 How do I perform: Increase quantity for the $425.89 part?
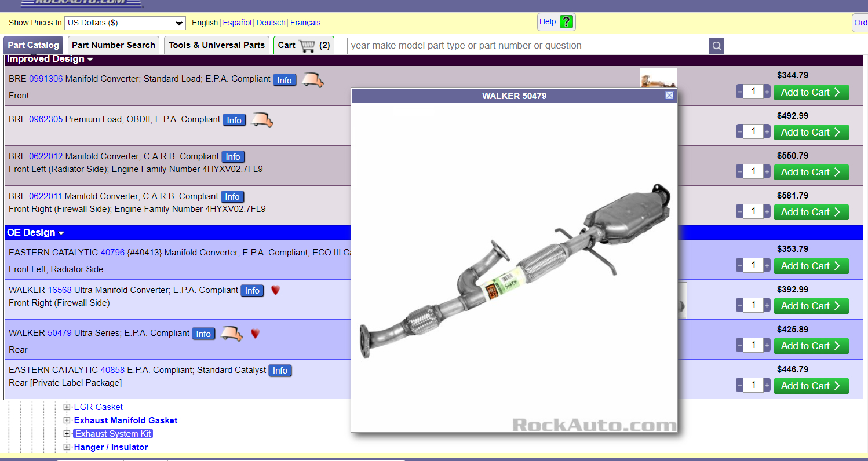click(767, 346)
